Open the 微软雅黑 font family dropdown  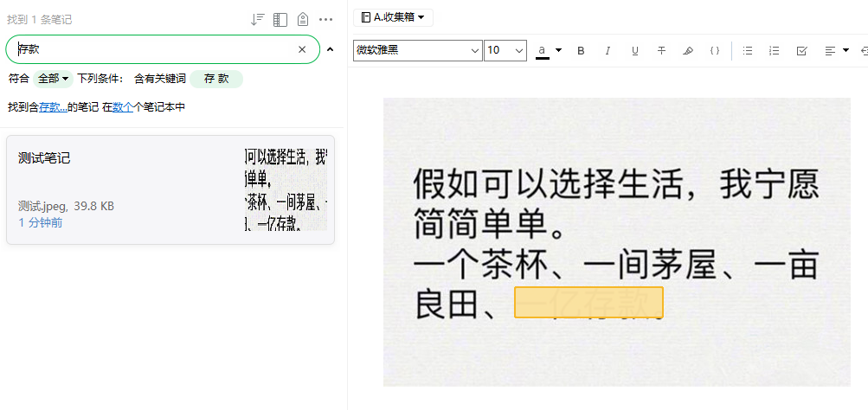pyautogui.click(x=417, y=51)
